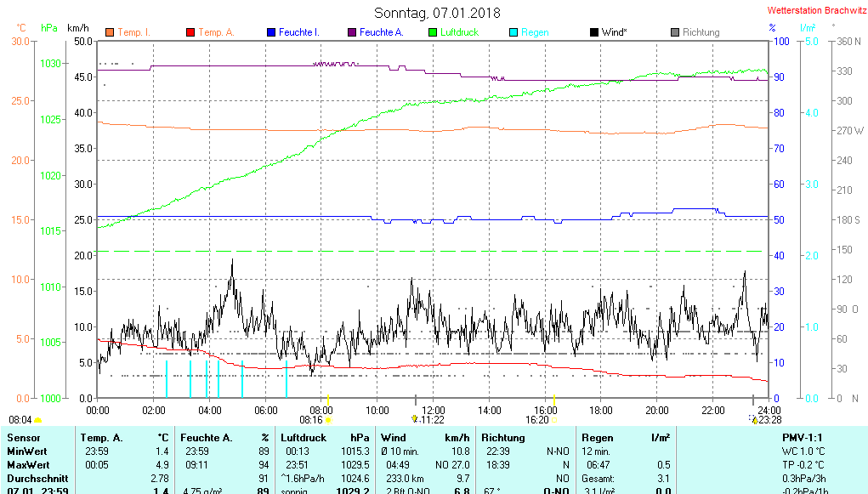Click the purple Feuchte A. legend square
The width and height of the screenshot is (868, 494).
tap(351, 32)
